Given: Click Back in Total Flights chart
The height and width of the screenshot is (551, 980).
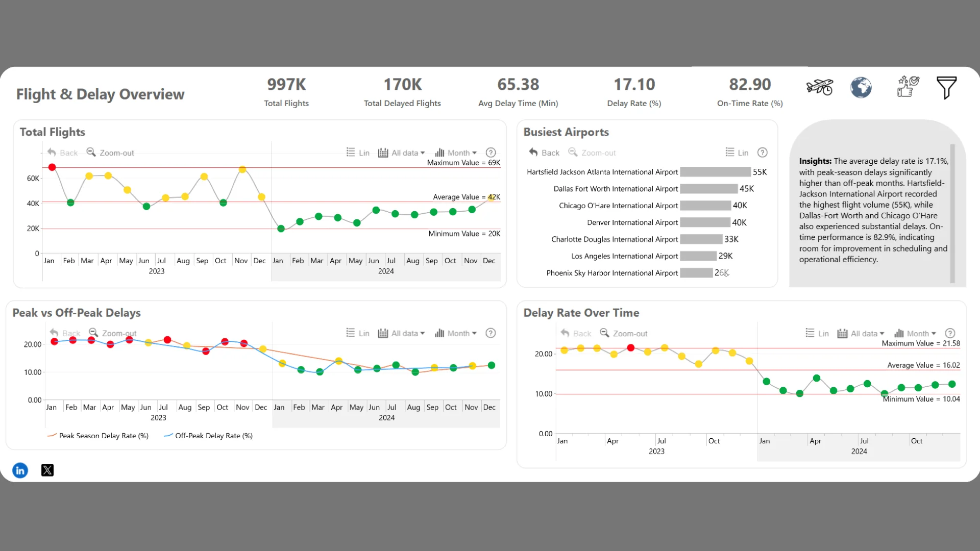Looking at the screenshot, I should click(62, 153).
